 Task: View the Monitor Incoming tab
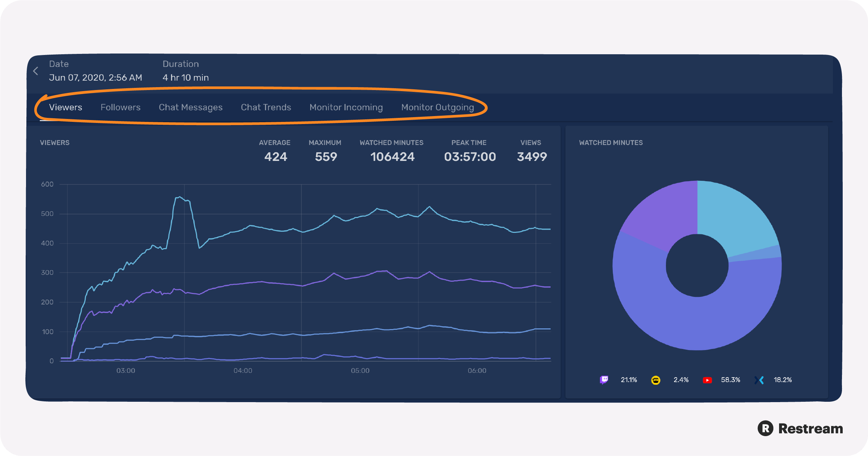coord(346,107)
